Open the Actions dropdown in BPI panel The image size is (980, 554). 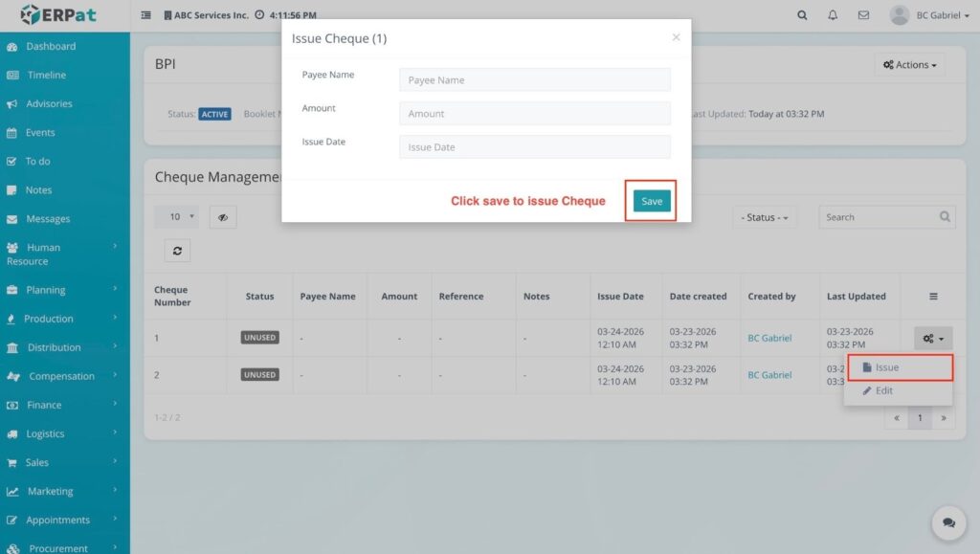pyautogui.click(x=909, y=65)
